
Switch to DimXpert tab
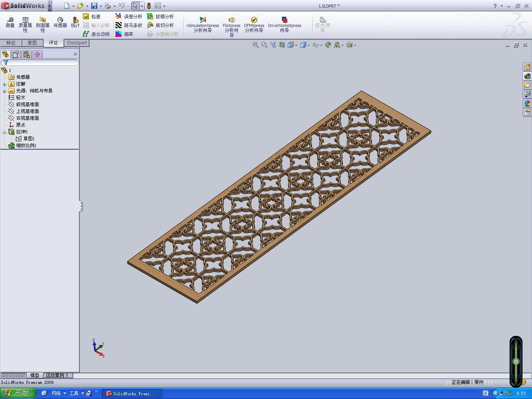(x=77, y=43)
